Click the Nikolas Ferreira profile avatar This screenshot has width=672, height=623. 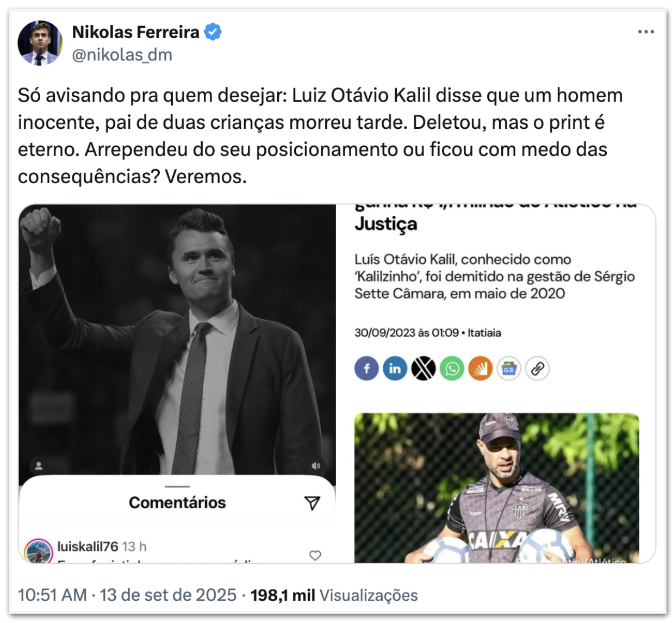pyautogui.click(x=40, y=43)
